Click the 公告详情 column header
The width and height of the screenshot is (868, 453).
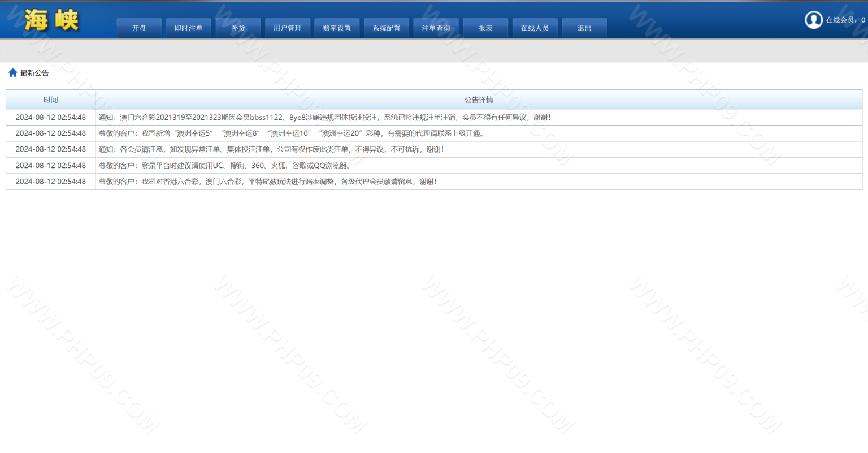[x=479, y=100]
